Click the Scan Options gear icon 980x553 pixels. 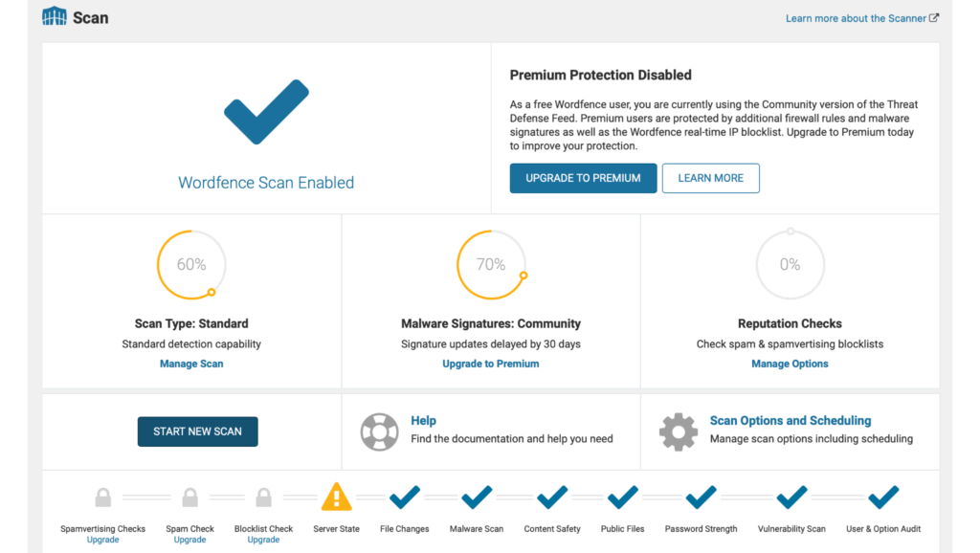679,431
